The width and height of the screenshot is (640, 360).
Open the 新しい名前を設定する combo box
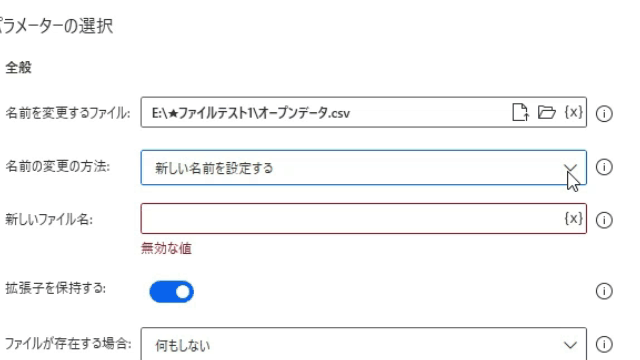point(363,167)
